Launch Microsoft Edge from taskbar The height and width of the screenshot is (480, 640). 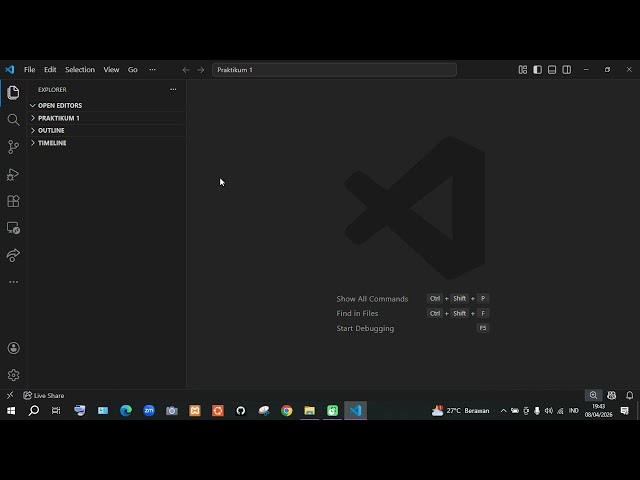(x=126, y=411)
